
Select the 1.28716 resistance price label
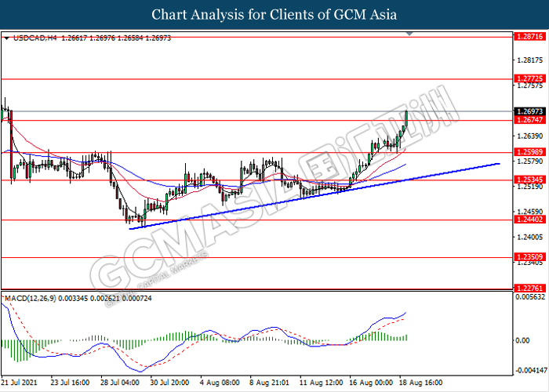click(524, 37)
